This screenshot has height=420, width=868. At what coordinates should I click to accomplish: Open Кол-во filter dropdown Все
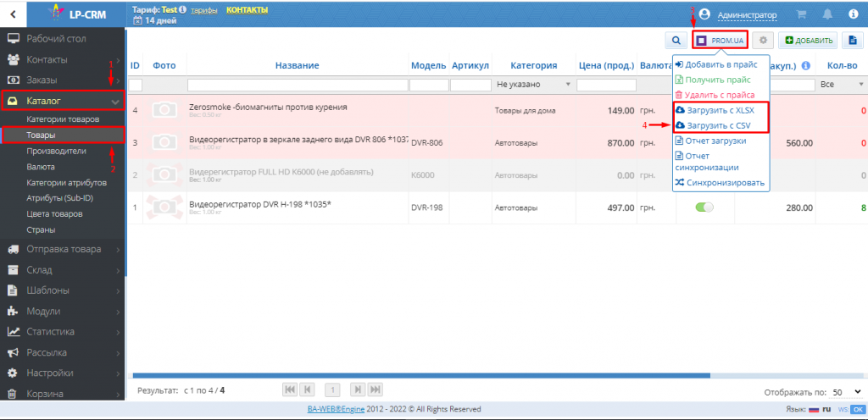point(842,85)
